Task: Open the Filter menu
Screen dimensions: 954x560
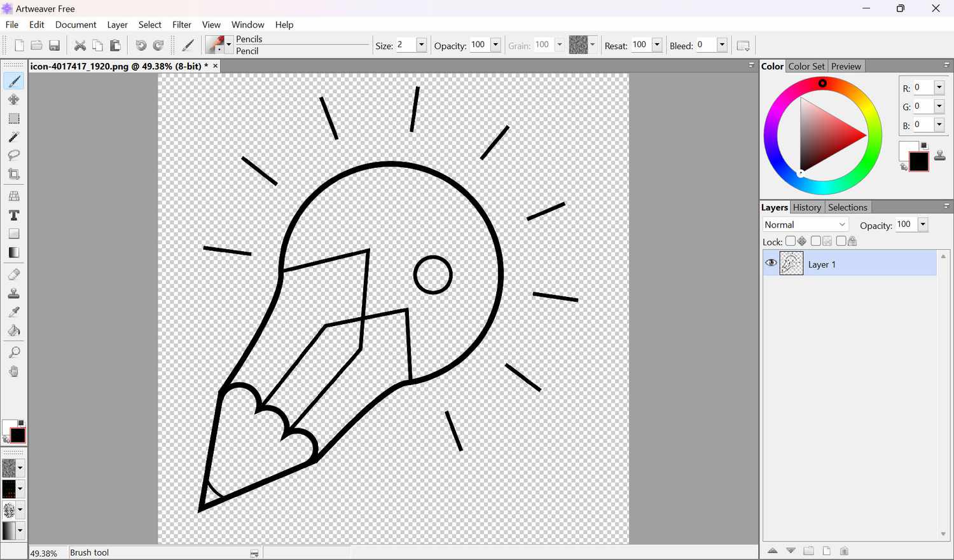Action: pos(182,25)
